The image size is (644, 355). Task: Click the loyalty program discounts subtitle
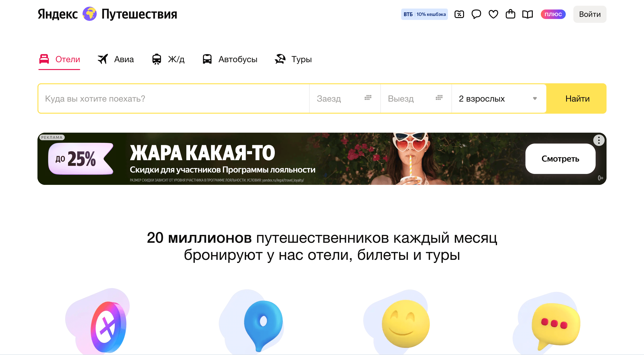222,170
